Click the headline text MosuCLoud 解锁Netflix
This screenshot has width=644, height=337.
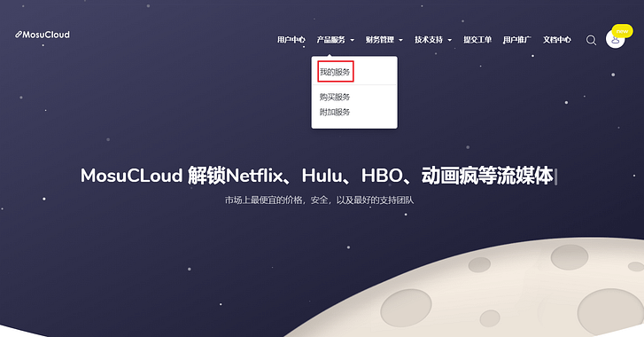(x=182, y=176)
